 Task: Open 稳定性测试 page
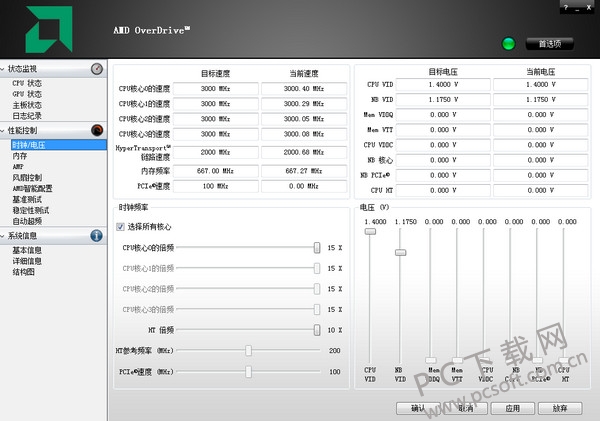31,210
